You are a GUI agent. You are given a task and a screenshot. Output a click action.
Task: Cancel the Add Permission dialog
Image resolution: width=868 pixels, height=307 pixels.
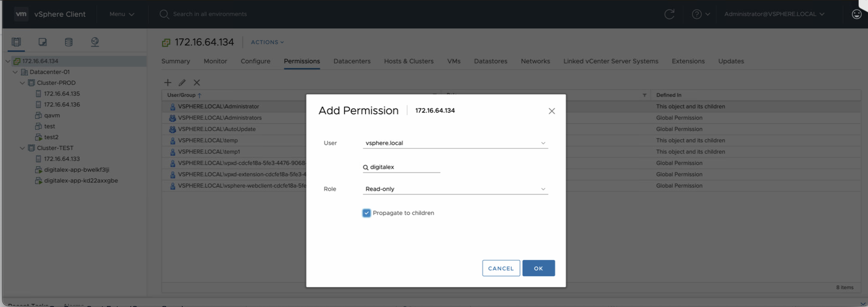point(501,268)
